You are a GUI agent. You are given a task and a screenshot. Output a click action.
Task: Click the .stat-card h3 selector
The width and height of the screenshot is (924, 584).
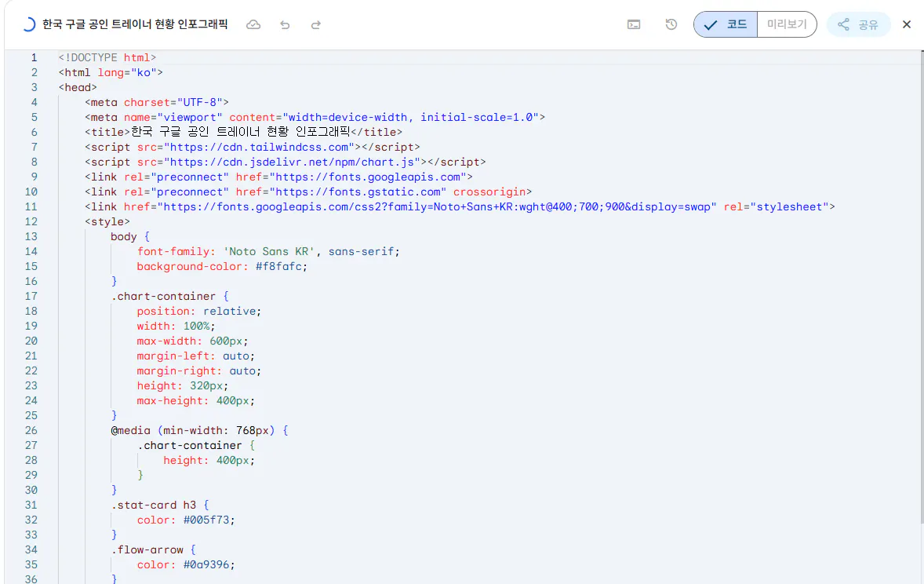pos(153,505)
